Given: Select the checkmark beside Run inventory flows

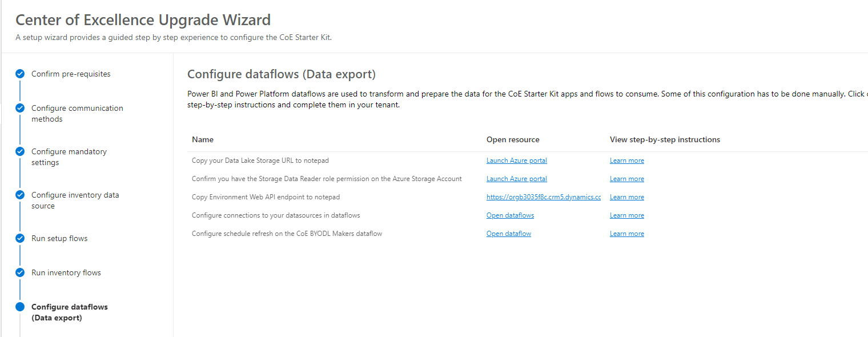Looking at the screenshot, I should (20, 272).
